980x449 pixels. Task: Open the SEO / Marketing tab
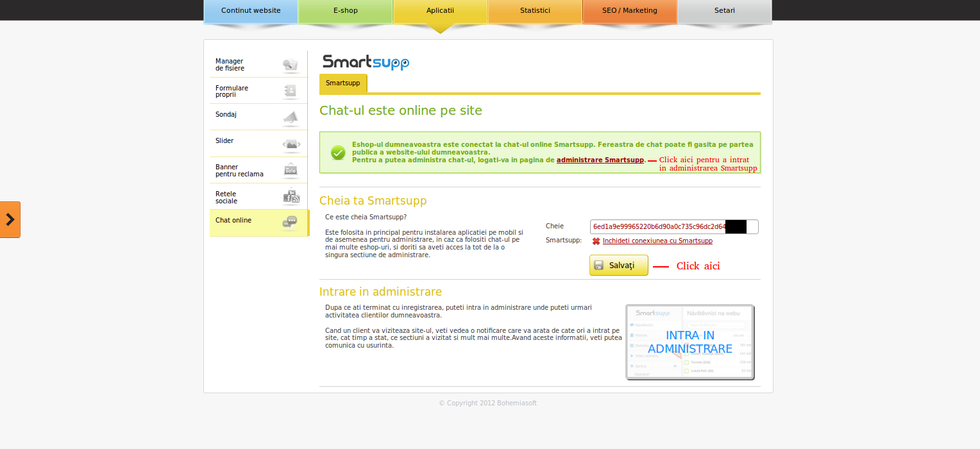point(630,11)
